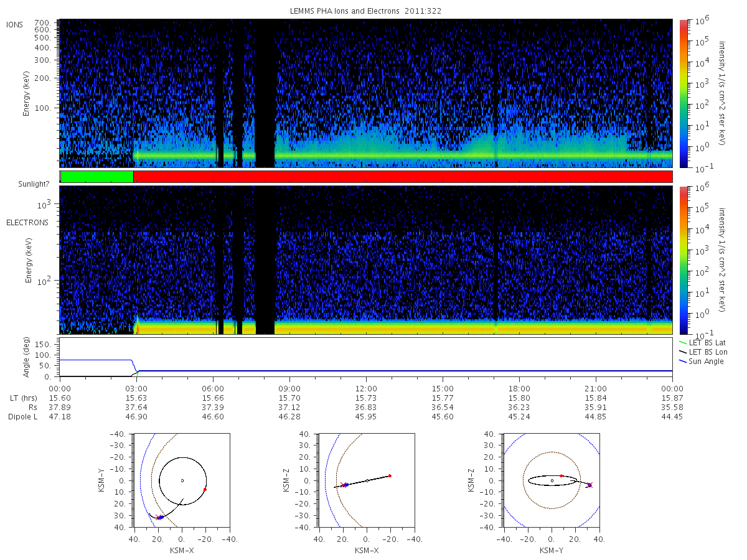Viewport: 747px width, 560px height.
Task: Click the 18:00 time tick label
Action: 519,389
